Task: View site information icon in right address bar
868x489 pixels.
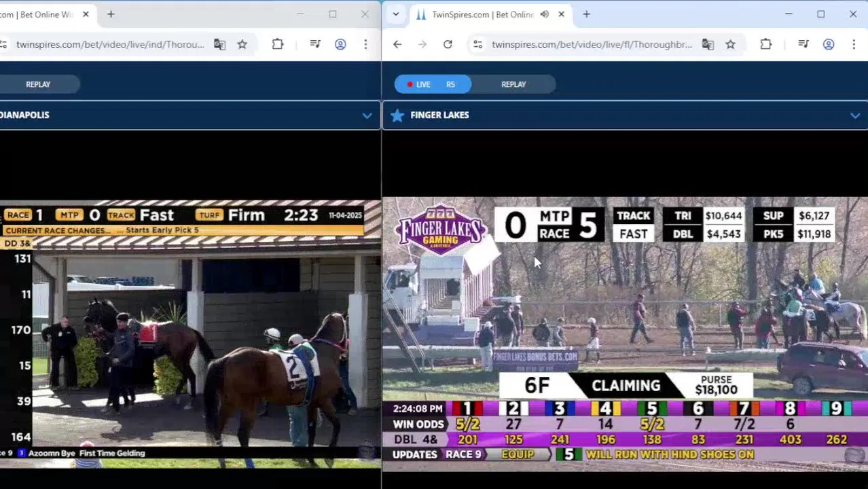Action: (x=478, y=44)
